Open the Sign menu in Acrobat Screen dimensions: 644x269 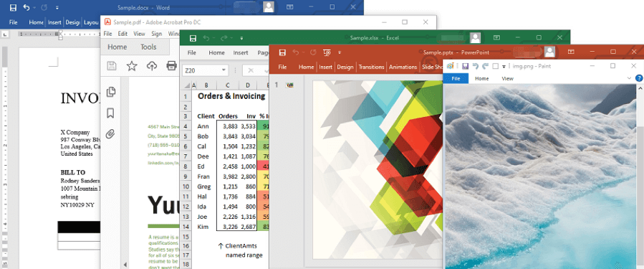(156, 34)
